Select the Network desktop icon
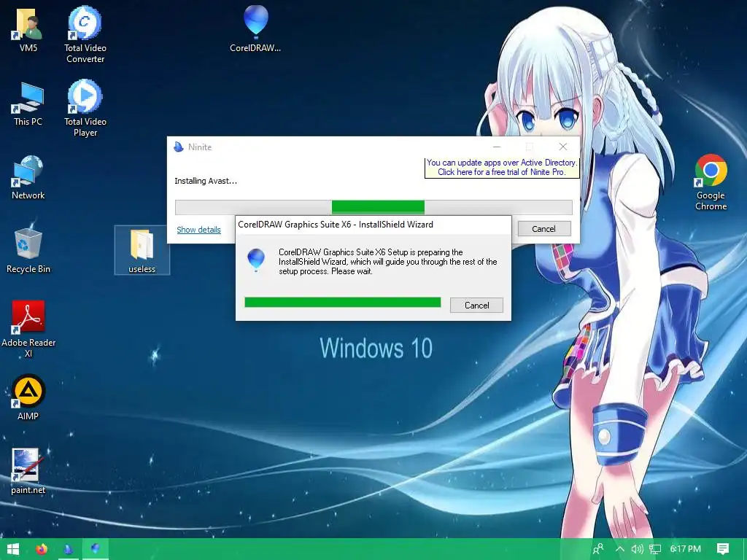This screenshot has width=747, height=560. (x=28, y=177)
